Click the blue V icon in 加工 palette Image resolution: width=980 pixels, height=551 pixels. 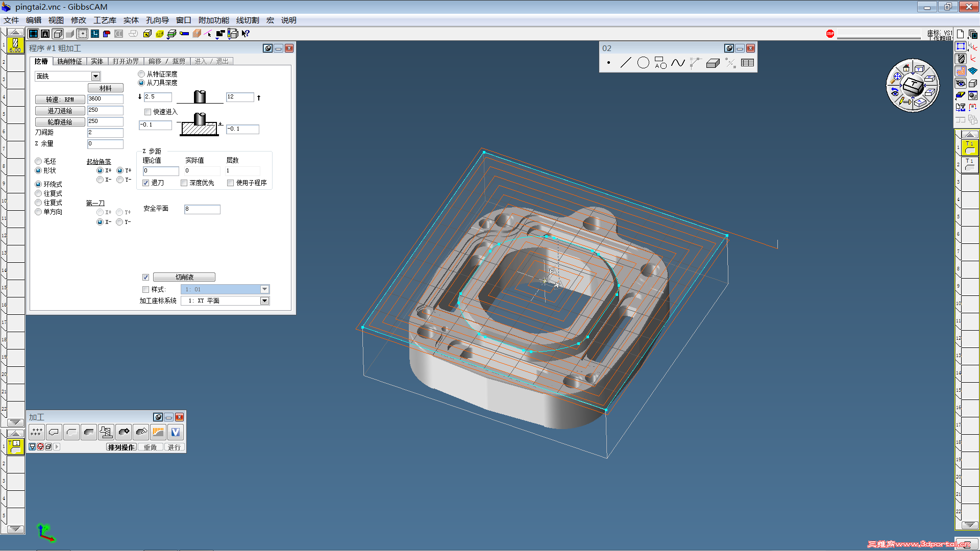[176, 432]
